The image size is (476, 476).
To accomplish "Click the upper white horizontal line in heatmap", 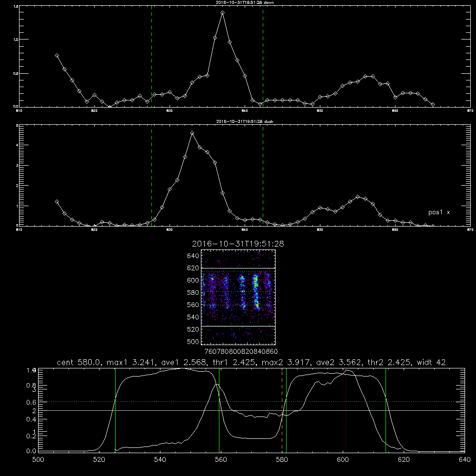I will [x=238, y=268].
